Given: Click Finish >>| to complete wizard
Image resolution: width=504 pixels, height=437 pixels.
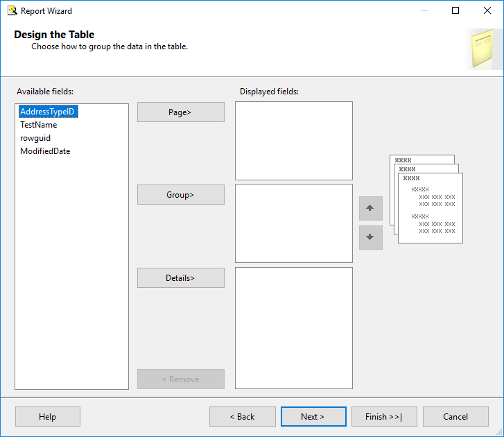Looking at the screenshot, I should tap(383, 417).
